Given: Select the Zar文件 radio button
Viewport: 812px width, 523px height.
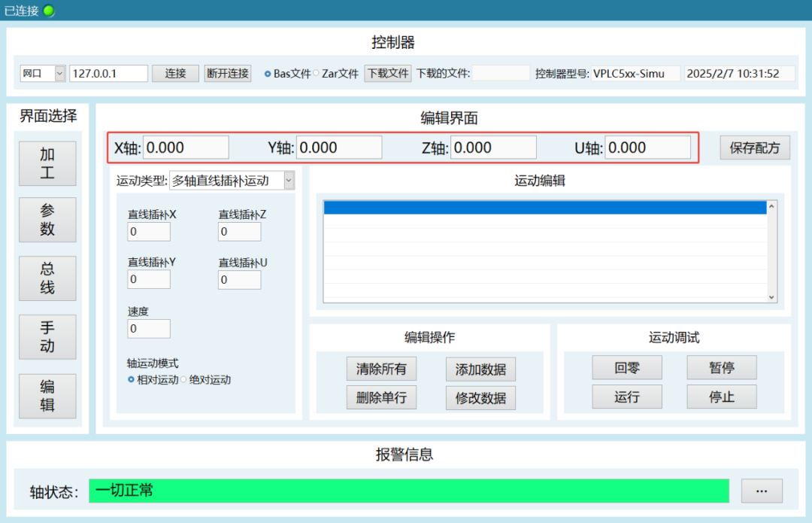Looking at the screenshot, I should tap(316, 73).
